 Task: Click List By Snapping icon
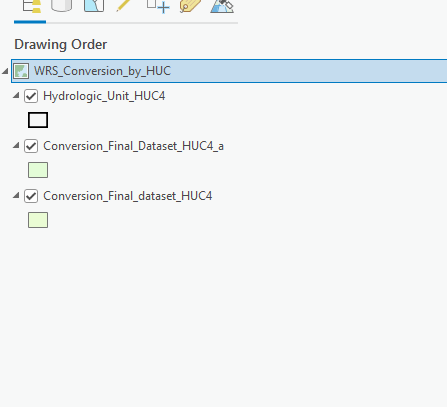point(158,6)
